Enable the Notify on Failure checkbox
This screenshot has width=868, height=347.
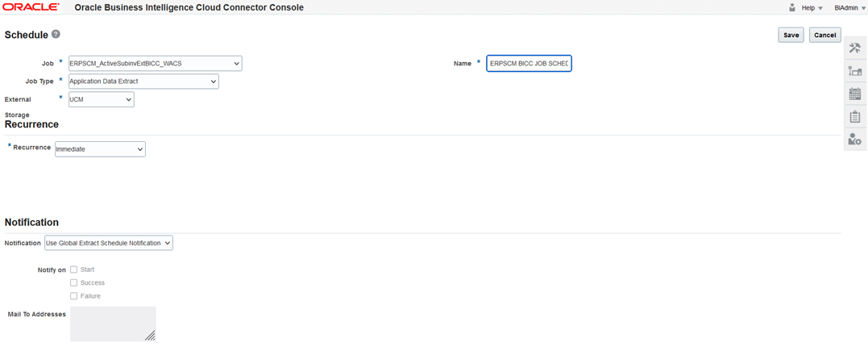click(73, 296)
